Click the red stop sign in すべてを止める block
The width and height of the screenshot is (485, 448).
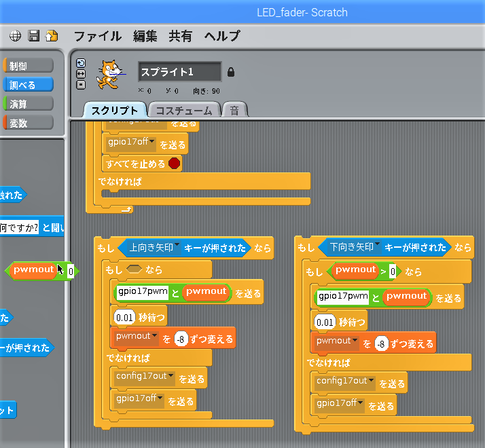tap(174, 163)
